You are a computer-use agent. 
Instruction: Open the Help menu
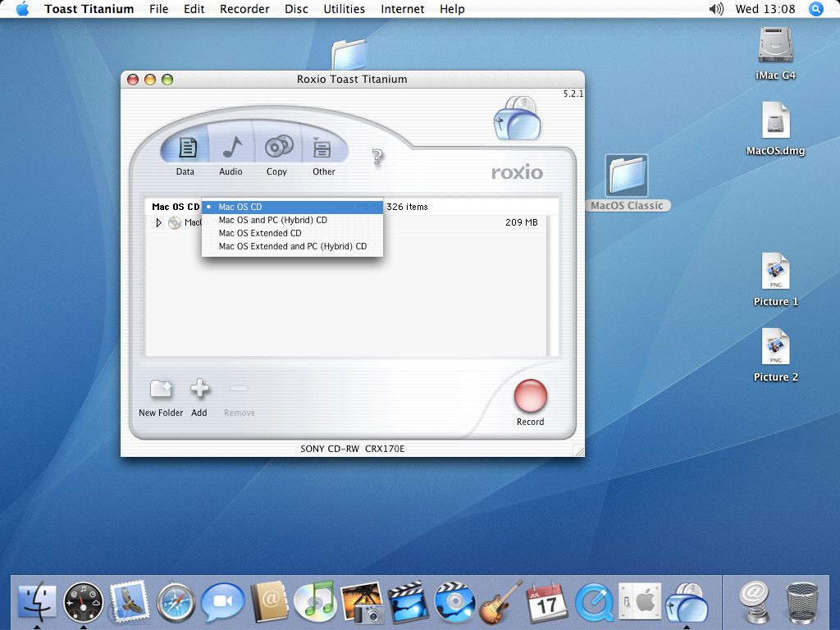pos(452,9)
